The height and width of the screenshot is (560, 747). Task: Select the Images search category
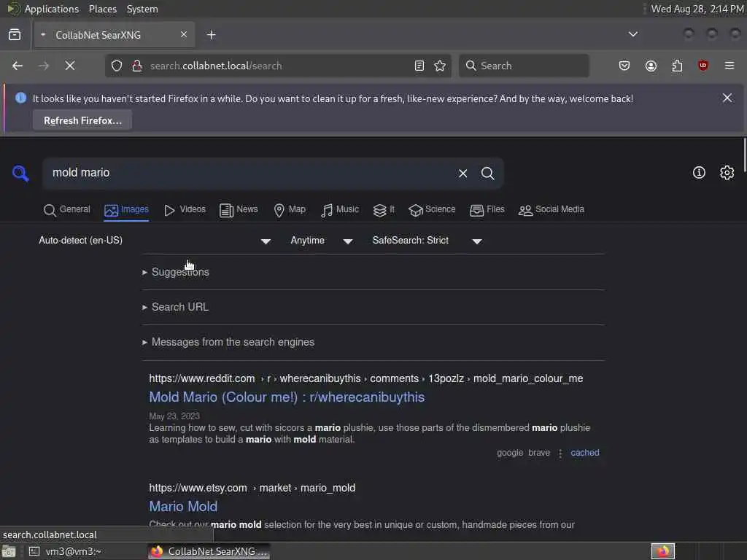(126, 209)
